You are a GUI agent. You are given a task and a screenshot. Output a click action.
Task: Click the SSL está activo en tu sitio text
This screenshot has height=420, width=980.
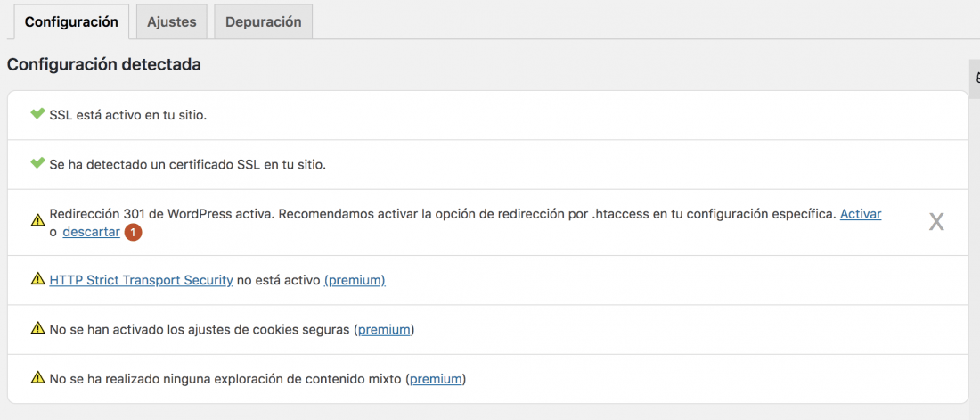128,116
